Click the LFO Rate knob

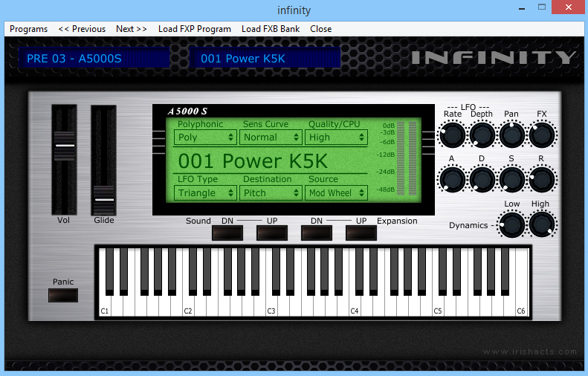452,134
